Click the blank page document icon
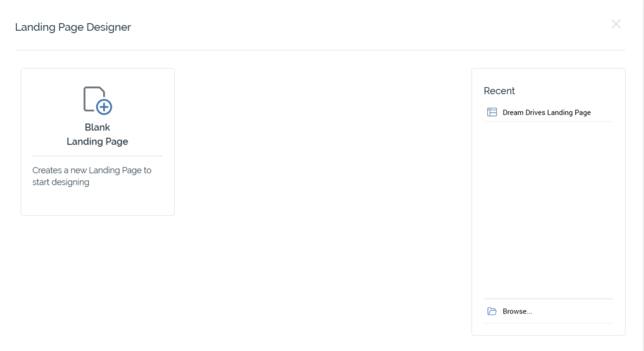The width and height of the screenshot is (644, 351). click(x=93, y=98)
